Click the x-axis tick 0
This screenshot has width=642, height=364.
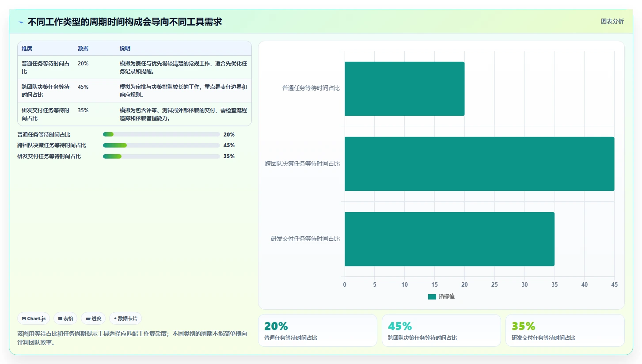pyautogui.click(x=345, y=285)
